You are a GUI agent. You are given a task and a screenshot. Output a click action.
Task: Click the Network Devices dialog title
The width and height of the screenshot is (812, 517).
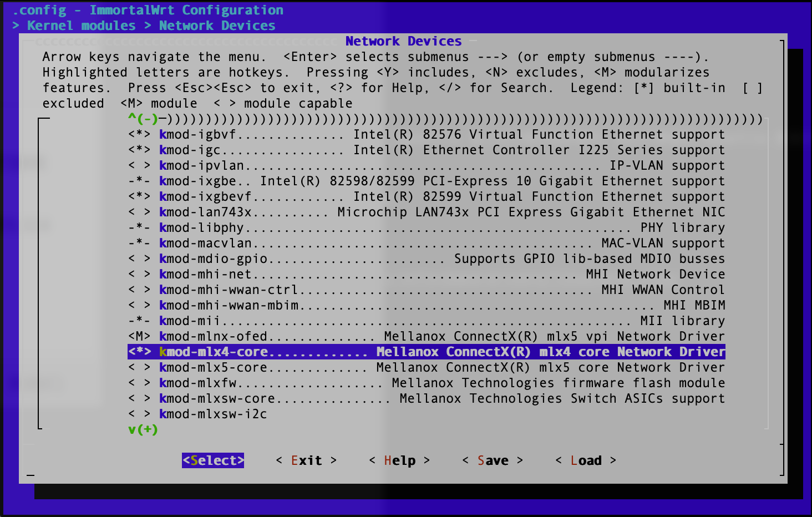pyautogui.click(x=403, y=41)
